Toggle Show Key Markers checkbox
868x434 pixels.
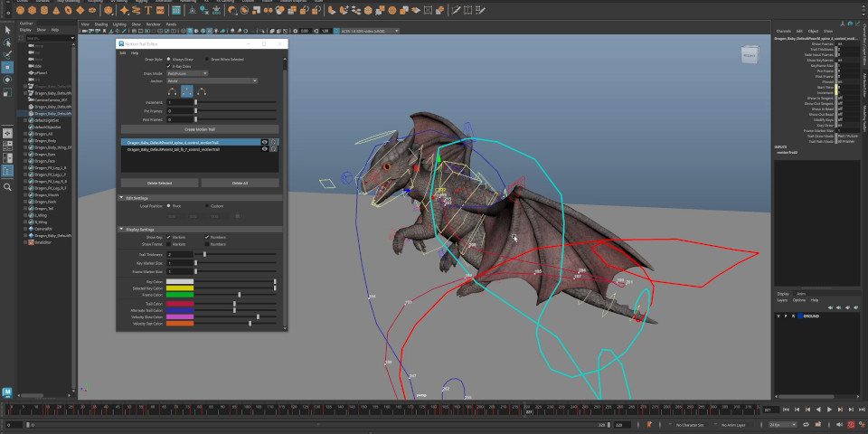pyautogui.click(x=168, y=237)
